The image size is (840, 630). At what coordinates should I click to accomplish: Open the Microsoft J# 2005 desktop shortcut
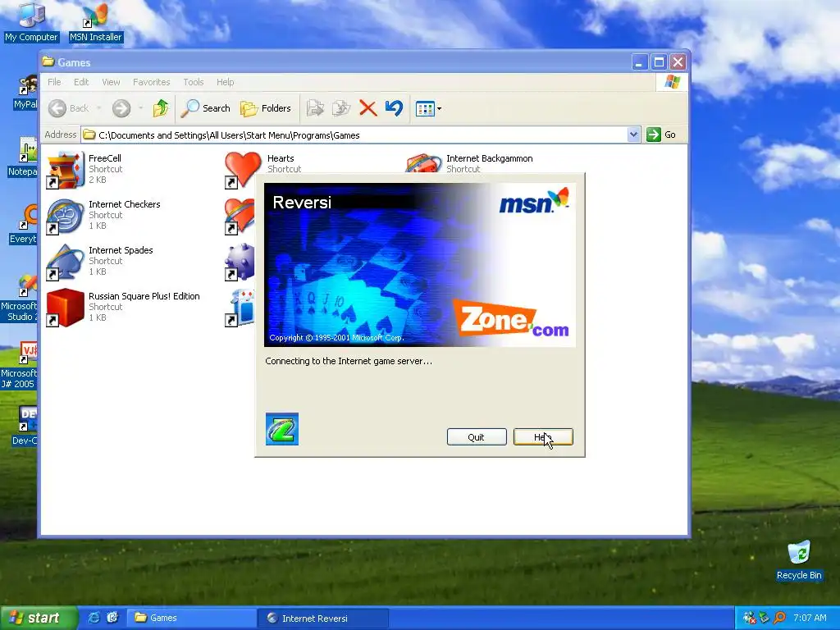coord(18,365)
